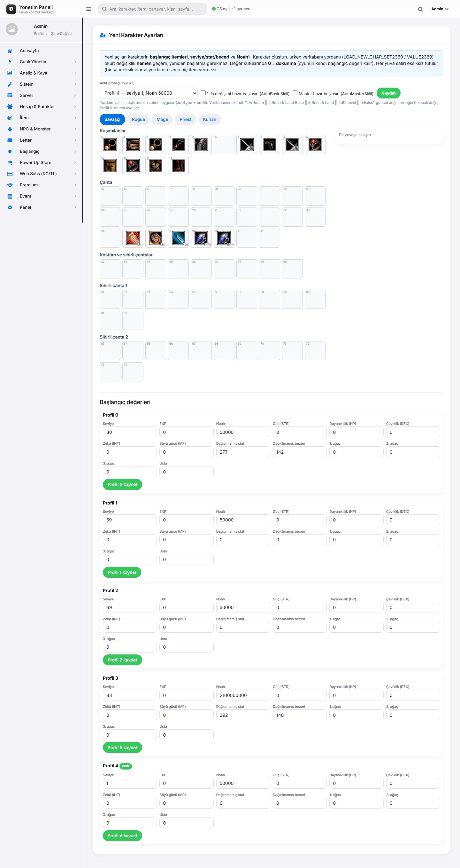
Task: Click the hamburger menu icon in header
Action: pos(88,9)
